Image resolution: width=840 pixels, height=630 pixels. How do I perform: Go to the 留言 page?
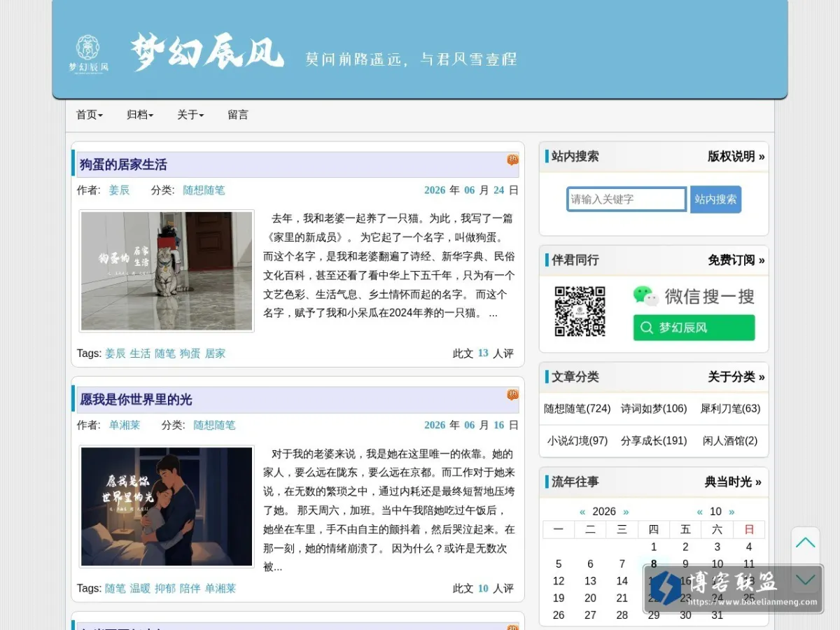coord(238,115)
